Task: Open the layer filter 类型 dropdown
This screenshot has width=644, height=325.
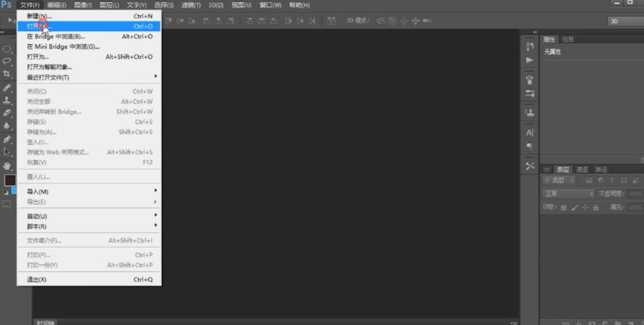Action: point(559,180)
